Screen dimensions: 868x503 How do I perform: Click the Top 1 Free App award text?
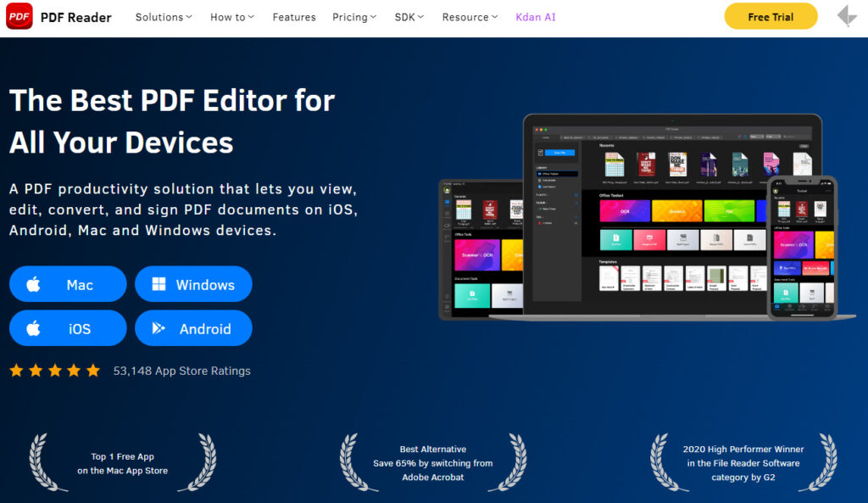pos(122,464)
